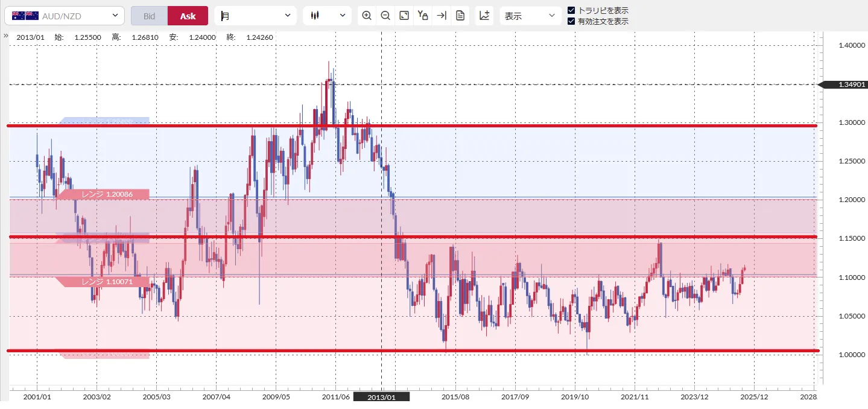This screenshot has width=868, height=409.
Task: Click the 2009/05 time axis label
Action: (276, 397)
